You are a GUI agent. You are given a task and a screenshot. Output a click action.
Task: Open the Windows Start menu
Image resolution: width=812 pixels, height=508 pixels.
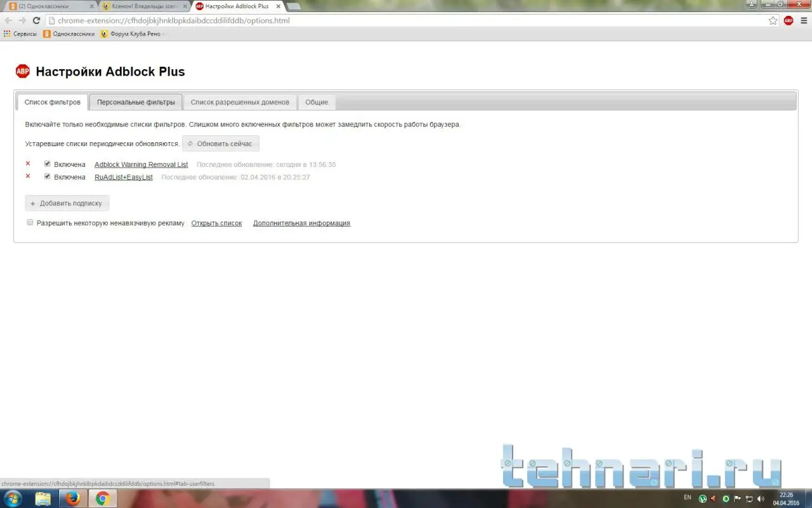point(13,498)
